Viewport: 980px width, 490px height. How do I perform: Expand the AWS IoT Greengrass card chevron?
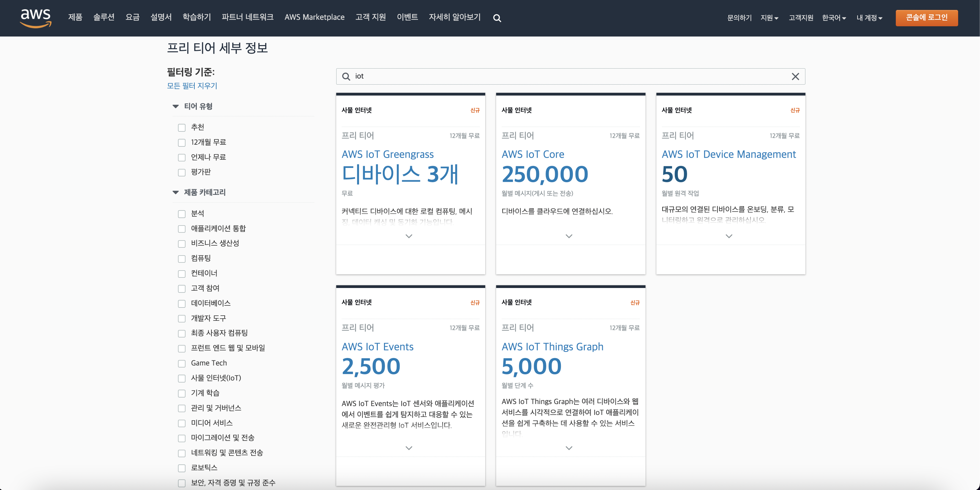(x=409, y=236)
